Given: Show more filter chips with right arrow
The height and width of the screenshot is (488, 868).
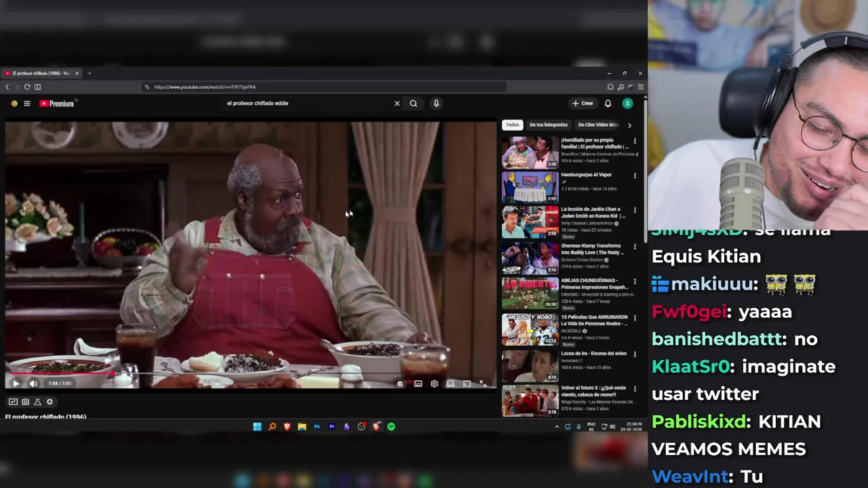Looking at the screenshot, I should [629, 125].
